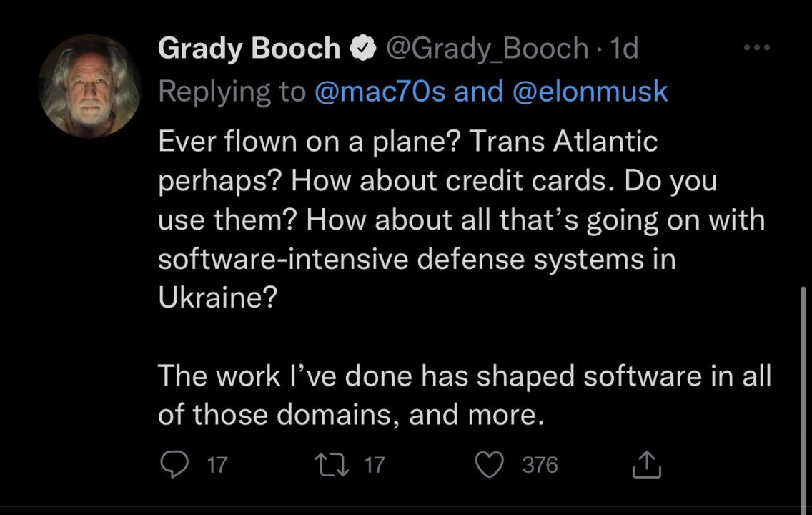Screen dimensions: 812x515
Task: Click the reply count 17
Action: click(217, 466)
